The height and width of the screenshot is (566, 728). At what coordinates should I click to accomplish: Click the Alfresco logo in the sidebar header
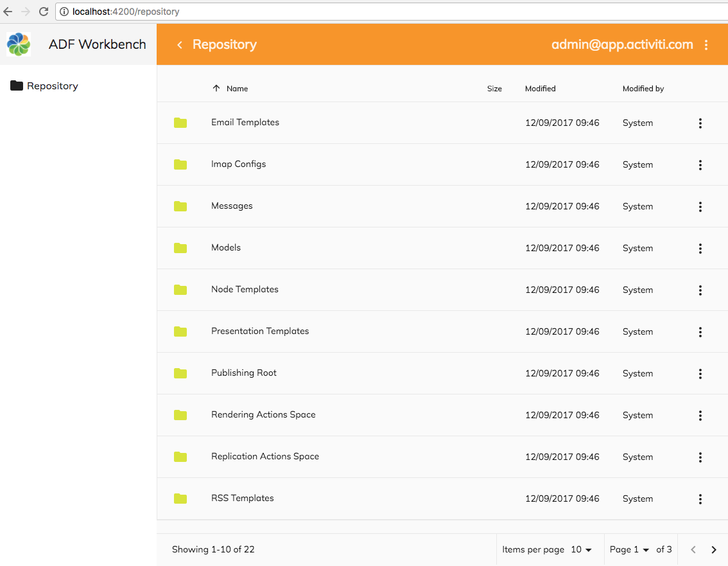click(x=19, y=44)
